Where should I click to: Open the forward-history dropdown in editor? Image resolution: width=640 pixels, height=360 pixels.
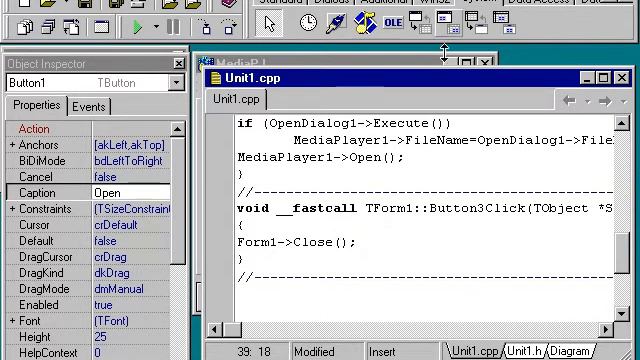click(x=623, y=101)
